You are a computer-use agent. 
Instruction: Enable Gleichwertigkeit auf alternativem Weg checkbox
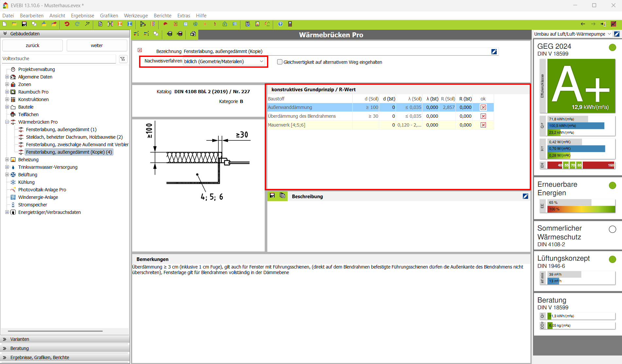[x=280, y=62]
